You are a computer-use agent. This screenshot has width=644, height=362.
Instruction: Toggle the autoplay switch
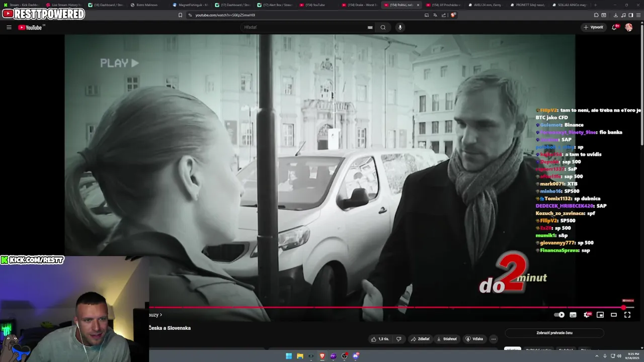pos(559,315)
